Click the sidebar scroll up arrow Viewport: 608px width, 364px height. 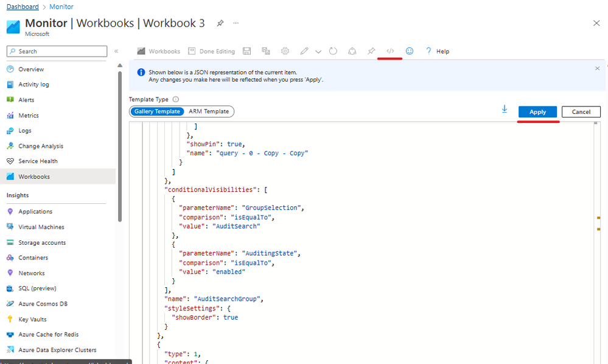120,65
